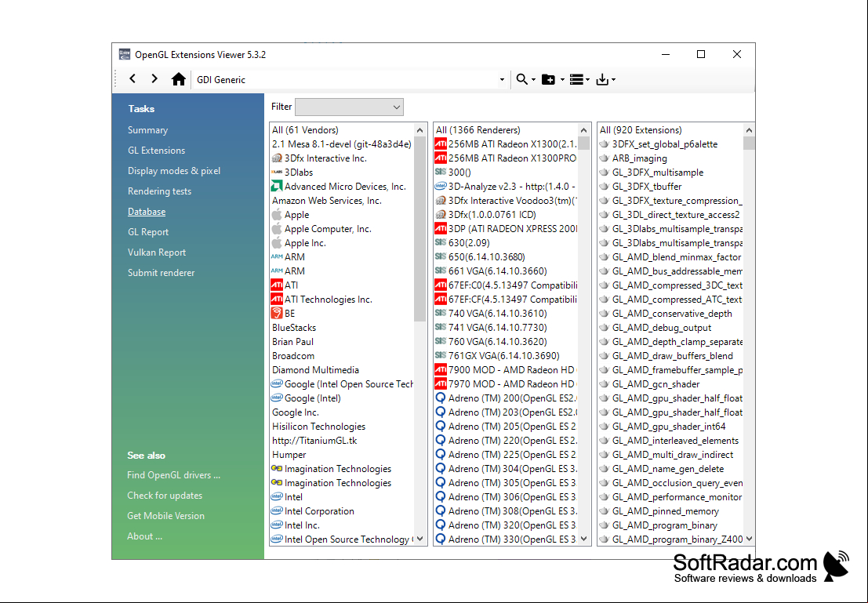The height and width of the screenshot is (603, 868).
Task: Click the ATI icon beside 3DP (ATI RADEON XPRESS
Action: coord(441,229)
